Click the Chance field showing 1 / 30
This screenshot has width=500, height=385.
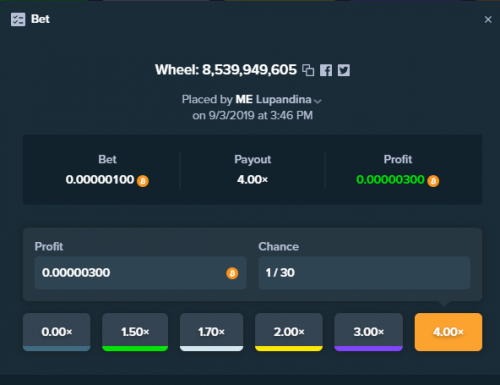pyautogui.click(x=364, y=273)
